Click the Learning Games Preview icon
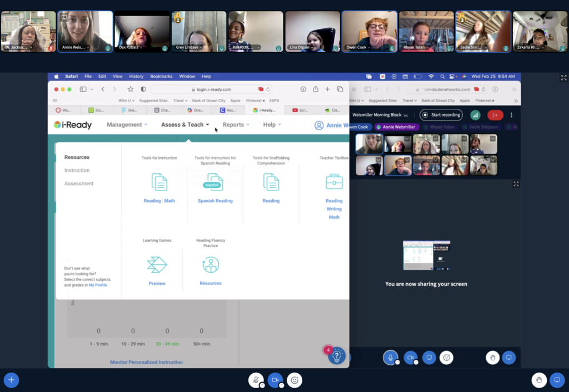 pos(157,265)
